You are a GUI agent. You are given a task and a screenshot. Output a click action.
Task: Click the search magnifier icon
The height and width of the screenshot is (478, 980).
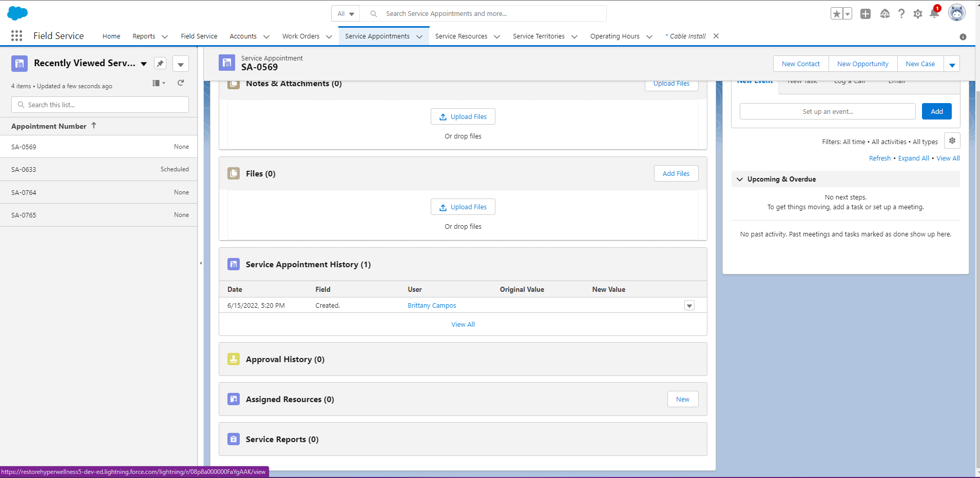coord(374,14)
